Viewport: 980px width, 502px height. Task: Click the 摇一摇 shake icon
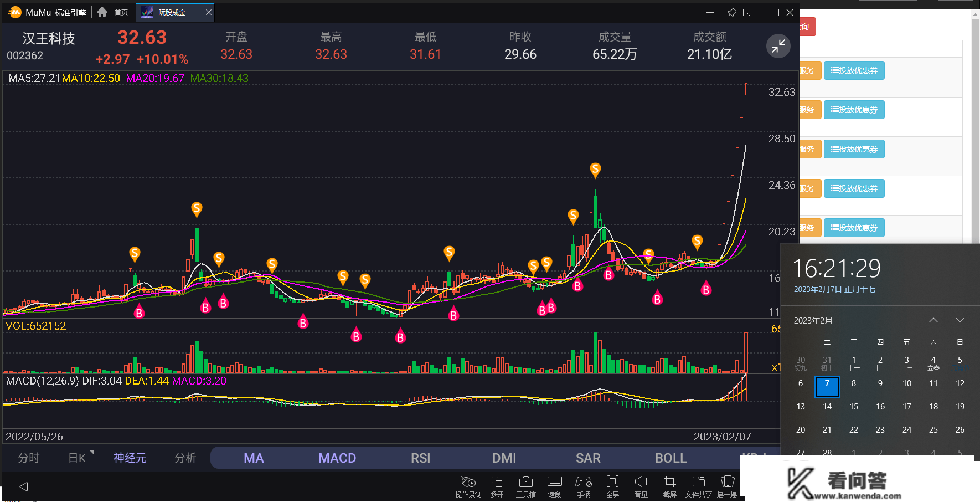coord(728,486)
